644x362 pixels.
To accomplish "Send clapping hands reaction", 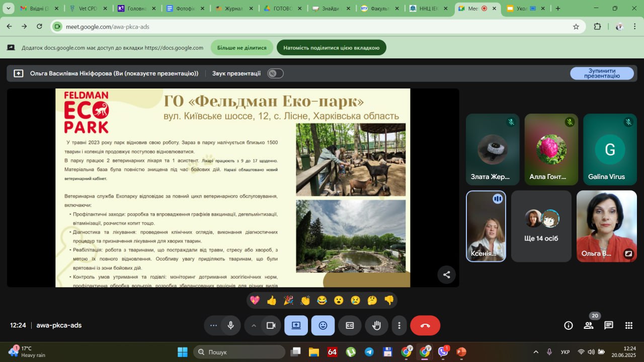I will pyautogui.click(x=305, y=300).
